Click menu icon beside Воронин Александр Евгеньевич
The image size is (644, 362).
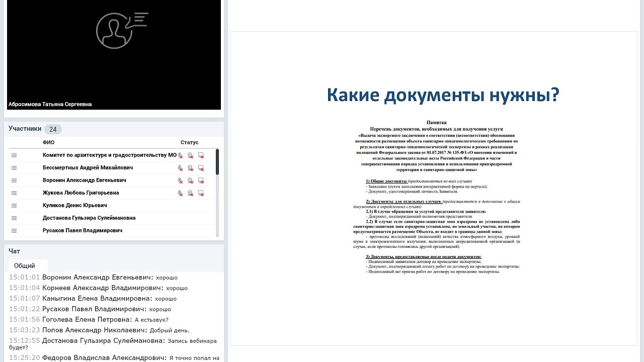coord(14,180)
